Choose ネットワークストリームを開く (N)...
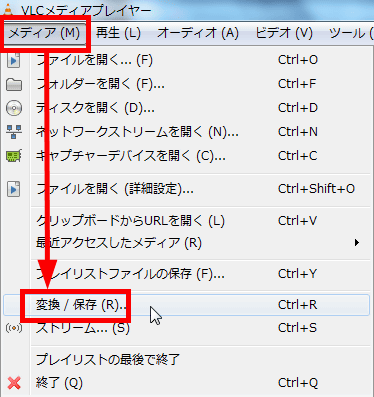 coord(137,132)
